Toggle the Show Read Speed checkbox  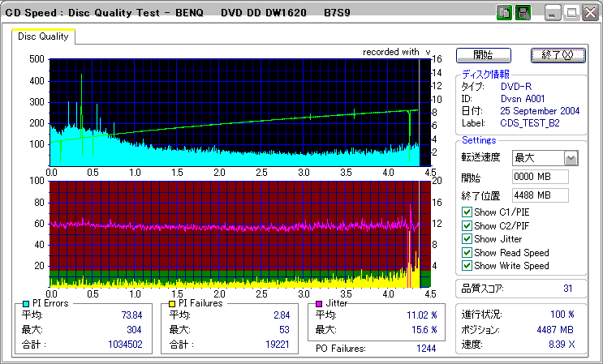[467, 252]
